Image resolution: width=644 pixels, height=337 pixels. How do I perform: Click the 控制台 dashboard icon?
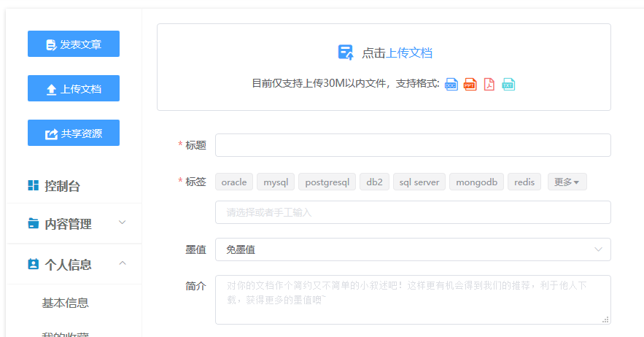pos(34,185)
